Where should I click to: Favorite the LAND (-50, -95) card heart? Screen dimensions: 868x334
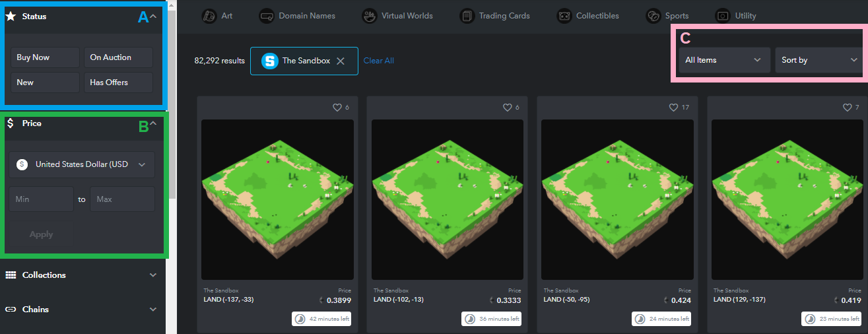click(673, 108)
